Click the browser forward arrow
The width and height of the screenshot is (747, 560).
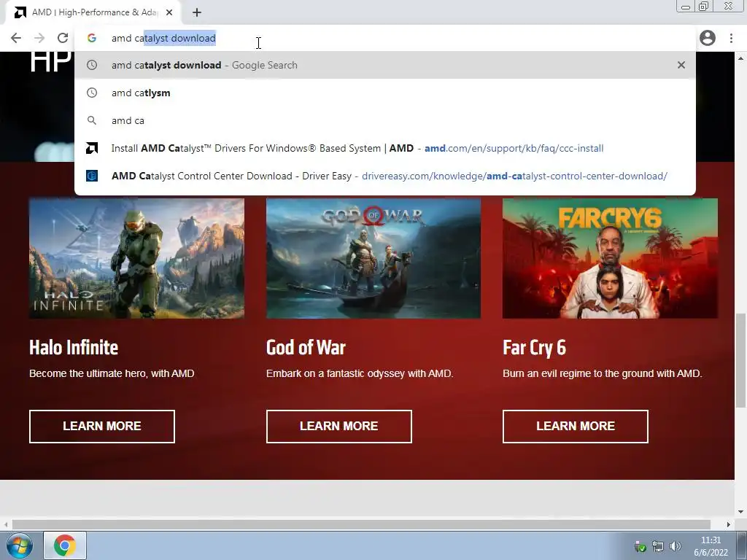pos(39,38)
